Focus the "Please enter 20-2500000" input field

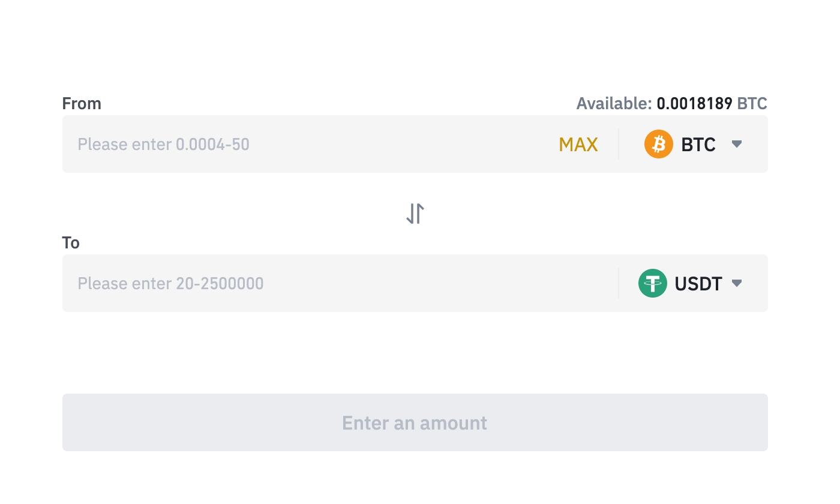(x=170, y=283)
